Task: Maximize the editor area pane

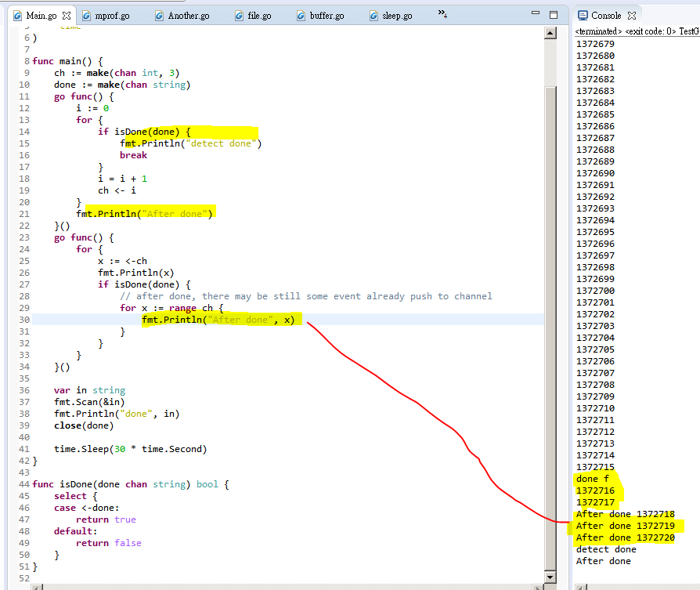Action: [553, 15]
